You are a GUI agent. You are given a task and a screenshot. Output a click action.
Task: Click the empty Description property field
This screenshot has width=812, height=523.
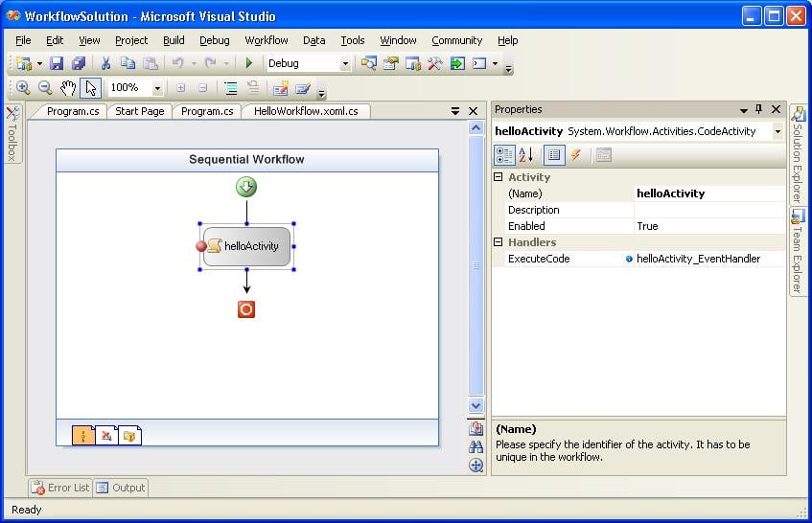[x=709, y=210]
